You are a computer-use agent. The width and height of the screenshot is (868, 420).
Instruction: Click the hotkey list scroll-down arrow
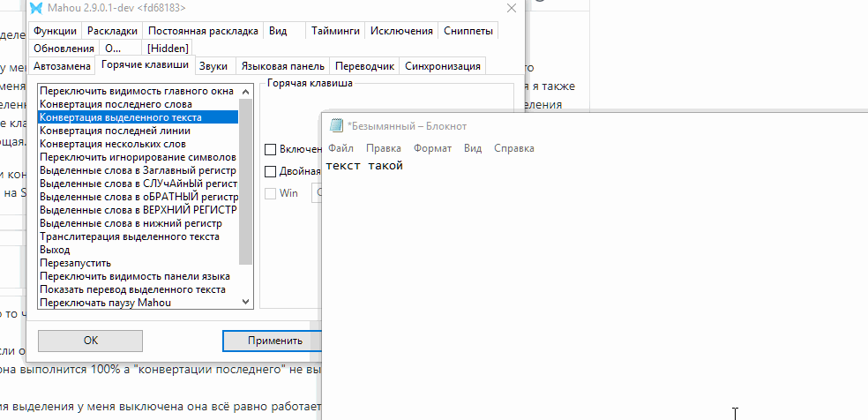click(246, 302)
